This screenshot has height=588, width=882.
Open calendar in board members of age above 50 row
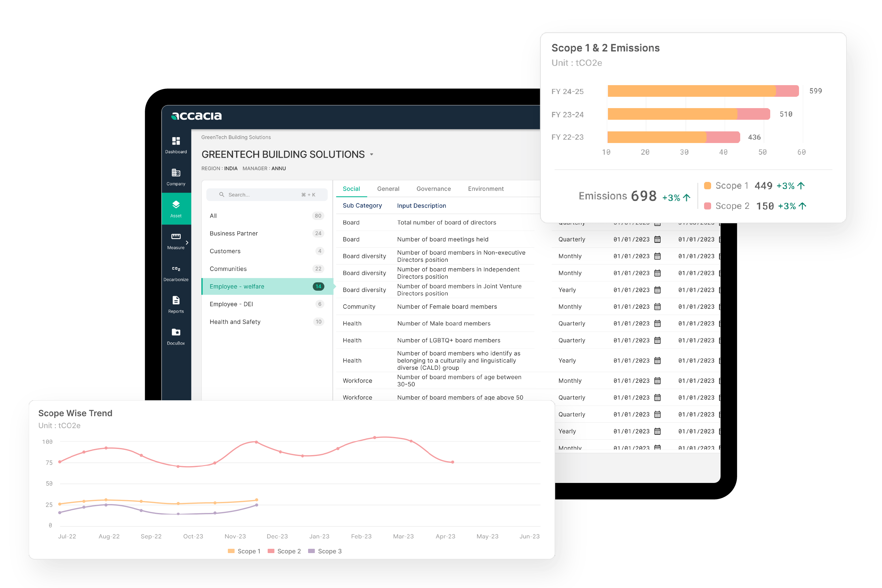point(658,398)
